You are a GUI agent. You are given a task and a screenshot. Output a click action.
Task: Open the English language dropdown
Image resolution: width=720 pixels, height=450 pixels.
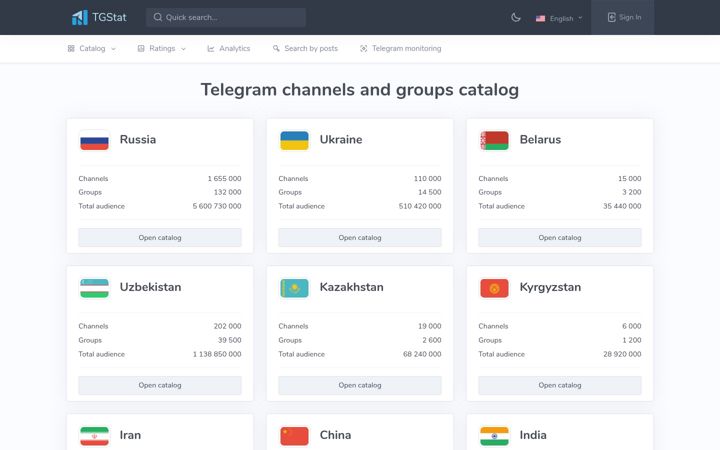click(559, 18)
